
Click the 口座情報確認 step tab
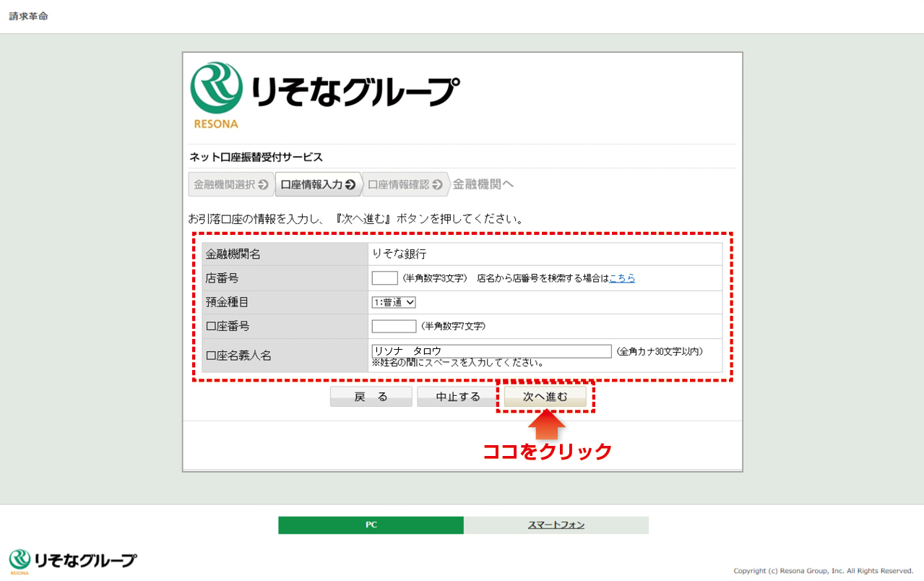pos(405,184)
